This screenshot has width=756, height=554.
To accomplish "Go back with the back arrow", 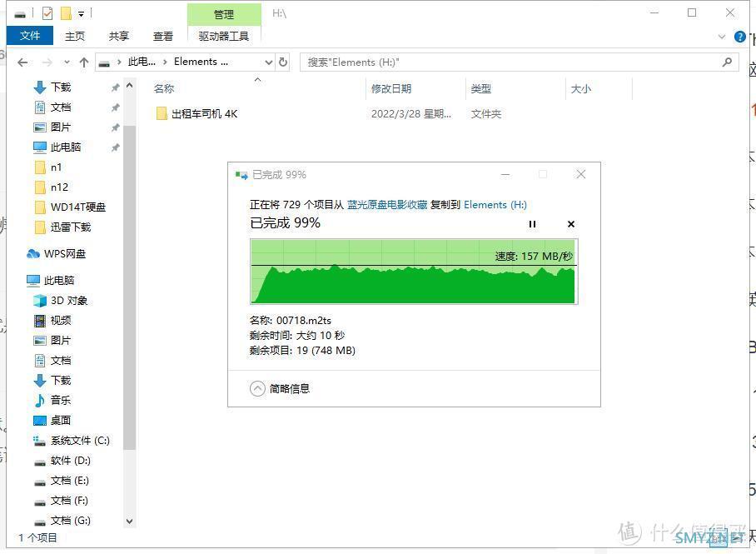I will (22, 62).
